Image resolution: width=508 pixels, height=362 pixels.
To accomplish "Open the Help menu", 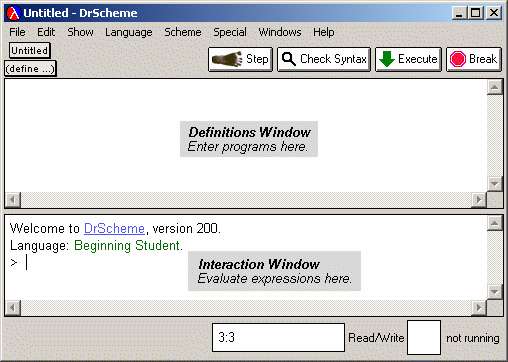I will point(324,32).
